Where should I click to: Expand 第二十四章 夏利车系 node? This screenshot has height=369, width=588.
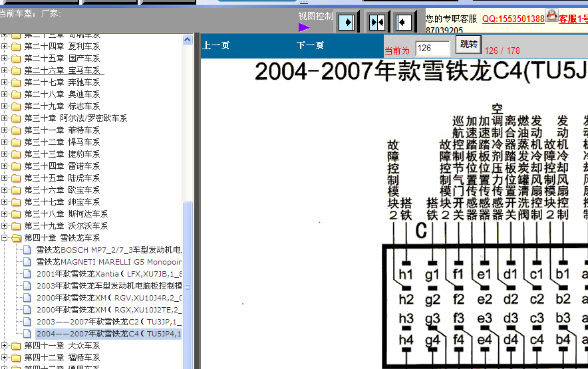4,46
